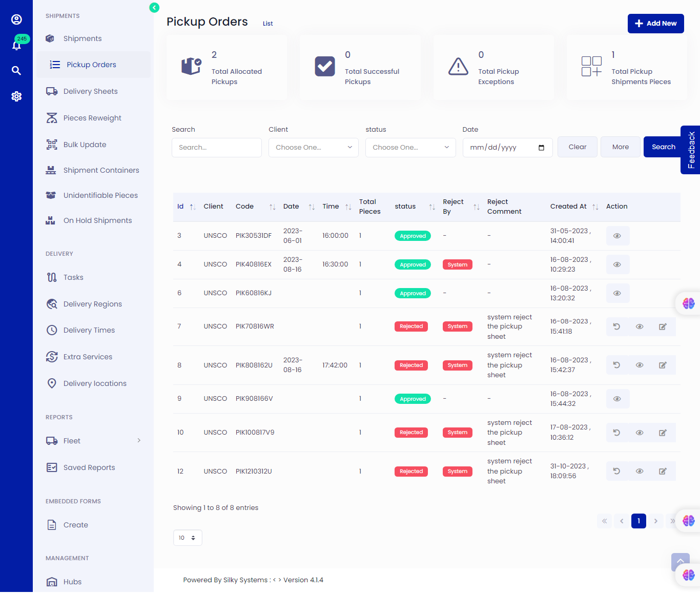Show details for order PIK1210312U
The width and height of the screenshot is (700, 593).
640,471
